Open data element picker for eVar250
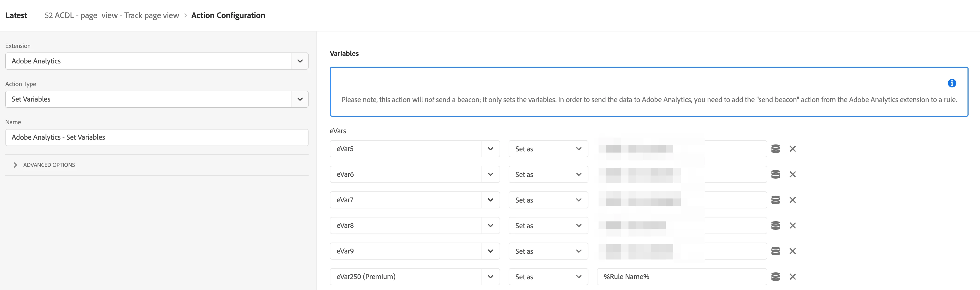 pos(775,277)
